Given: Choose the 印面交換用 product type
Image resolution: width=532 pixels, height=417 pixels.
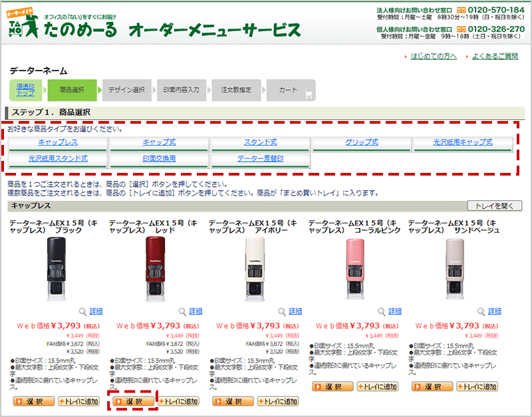Looking at the screenshot, I should (159, 158).
